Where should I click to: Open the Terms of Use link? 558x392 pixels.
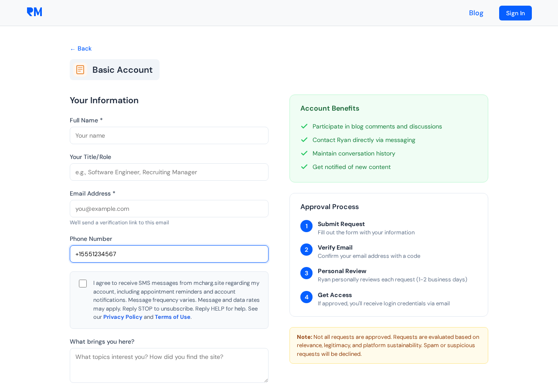[173, 317]
